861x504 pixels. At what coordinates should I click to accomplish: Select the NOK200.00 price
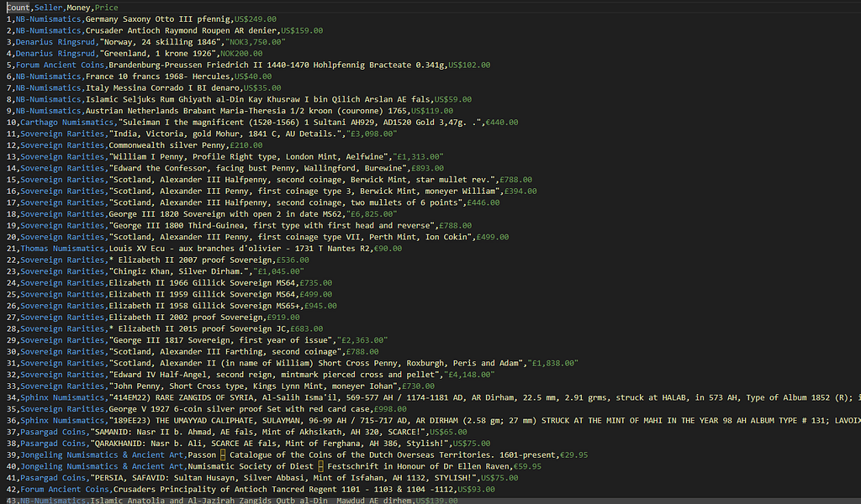pyautogui.click(x=241, y=54)
